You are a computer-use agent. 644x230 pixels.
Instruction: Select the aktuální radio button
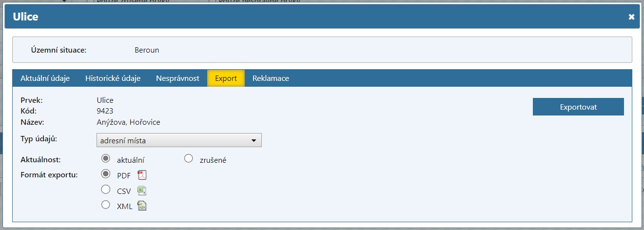(105, 159)
